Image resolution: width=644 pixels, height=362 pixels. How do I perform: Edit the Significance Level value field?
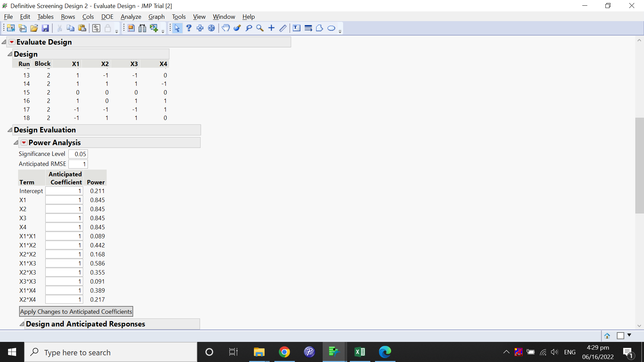pos(78,154)
